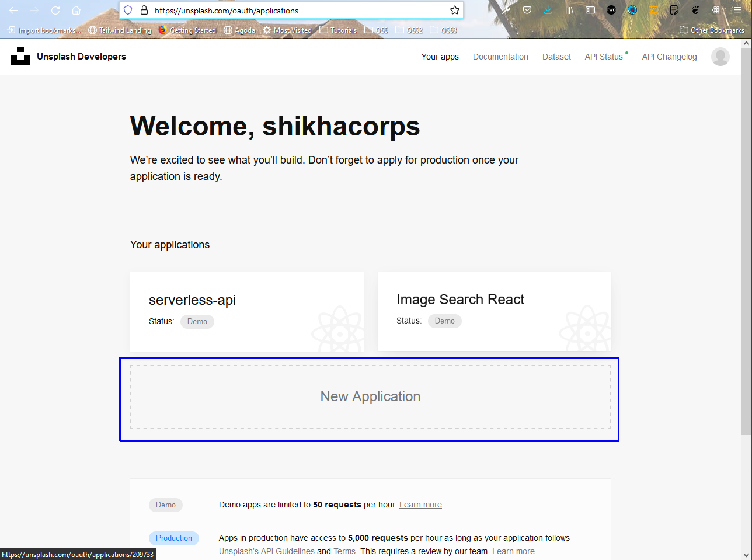Bookmark this page with the star
Image resolution: width=752 pixels, height=560 pixels.
click(x=455, y=10)
